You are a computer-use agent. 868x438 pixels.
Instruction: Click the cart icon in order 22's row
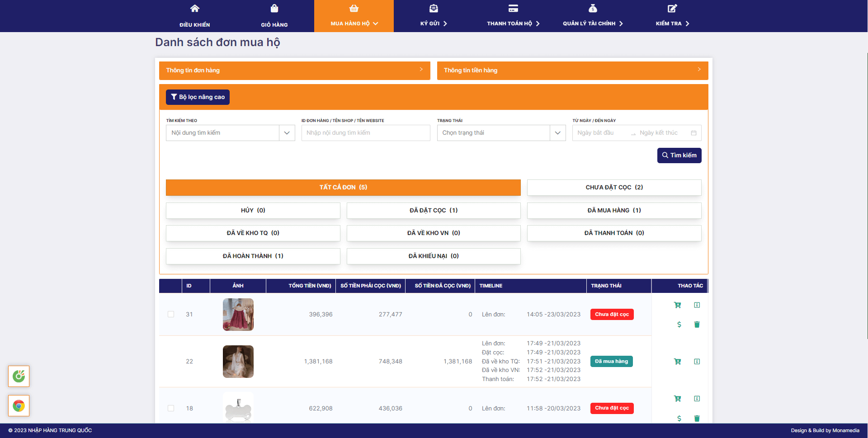677,362
